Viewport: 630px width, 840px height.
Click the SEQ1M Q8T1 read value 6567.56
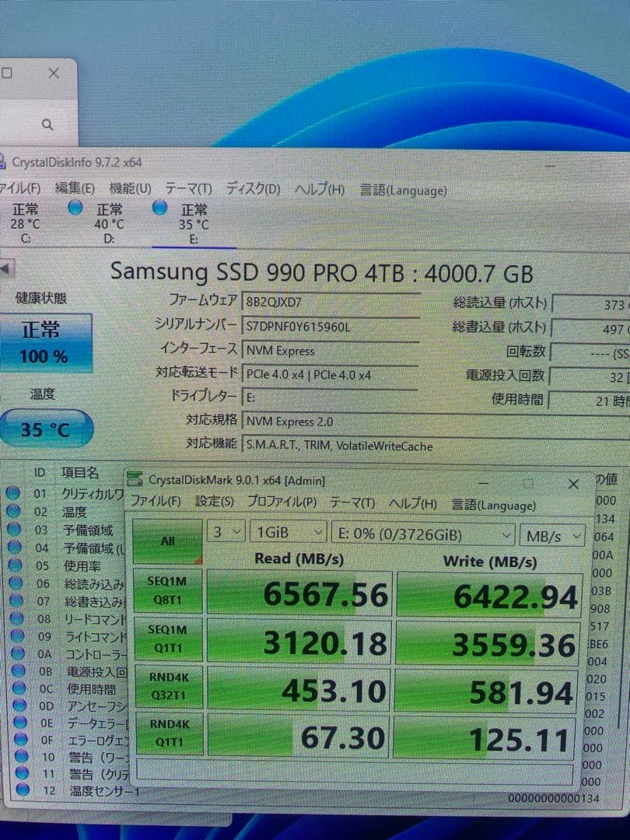click(x=300, y=593)
